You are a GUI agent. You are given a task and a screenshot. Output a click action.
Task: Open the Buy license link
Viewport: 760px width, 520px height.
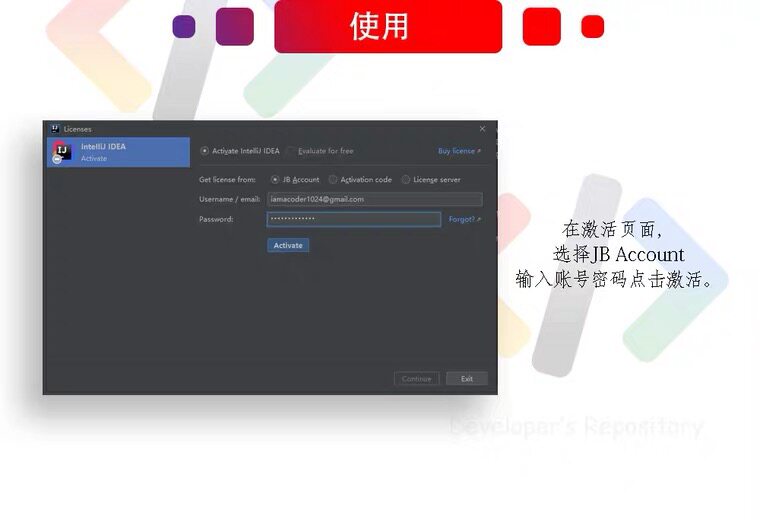click(459, 151)
